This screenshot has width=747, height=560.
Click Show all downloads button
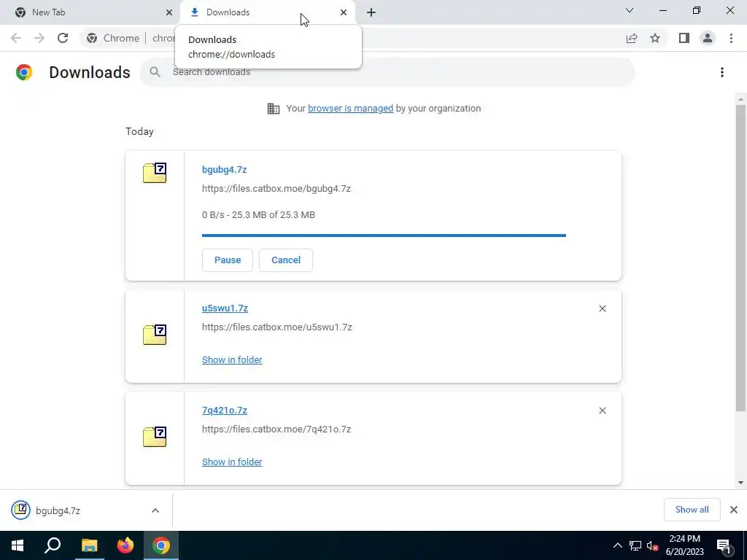692,510
